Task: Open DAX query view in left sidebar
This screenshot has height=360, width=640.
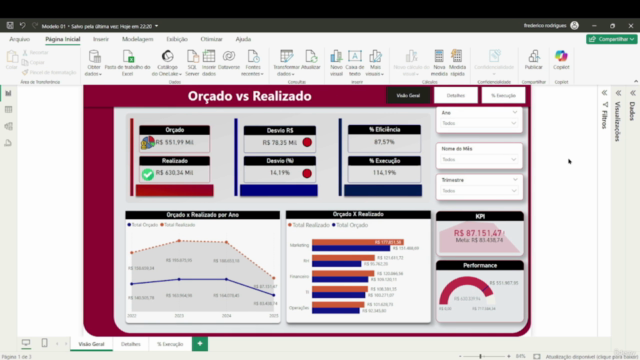Action: [x=8, y=143]
